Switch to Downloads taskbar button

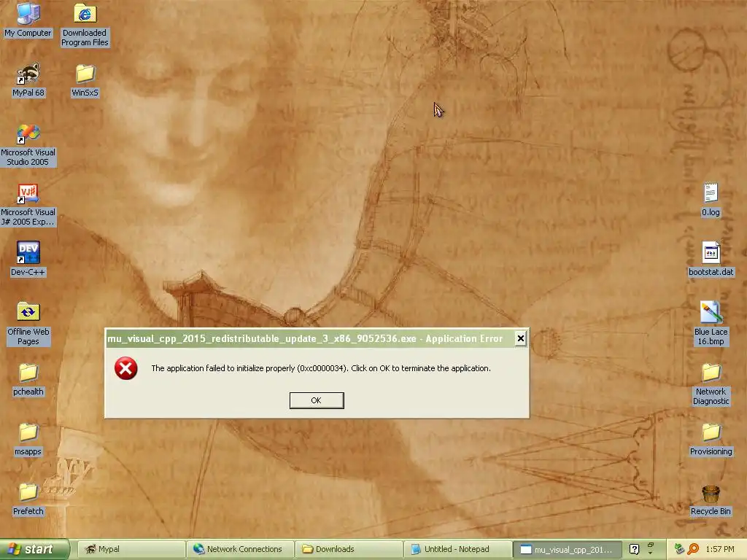348,549
